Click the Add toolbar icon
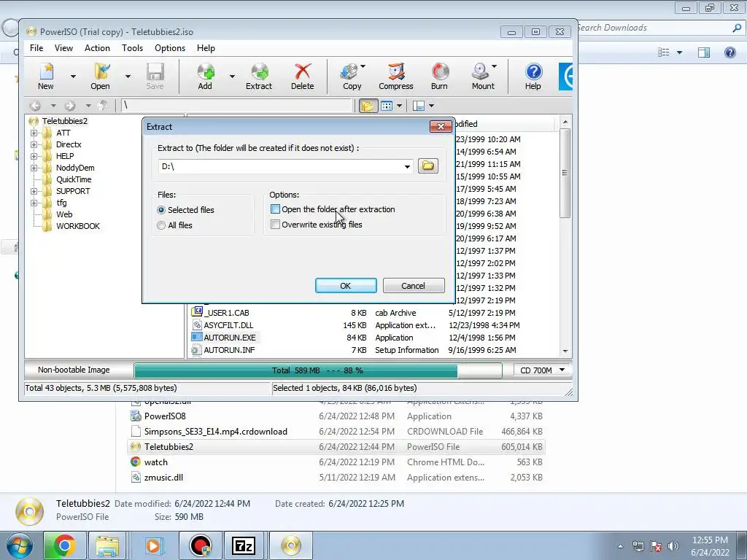The width and height of the screenshot is (747, 560). pyautogui.click(x=205, y=76)
